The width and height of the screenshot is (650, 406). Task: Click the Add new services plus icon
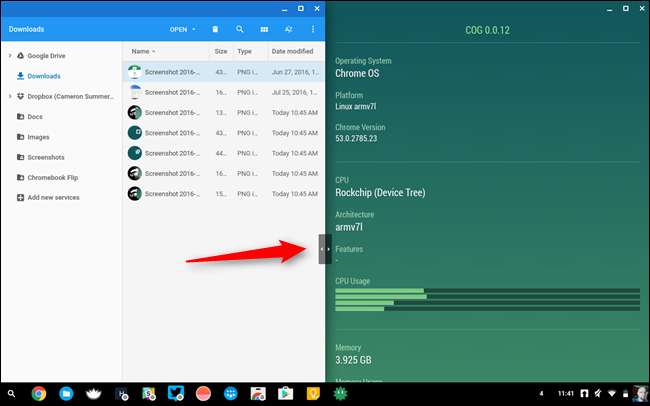pyautogui.click(x=20, y=197)
